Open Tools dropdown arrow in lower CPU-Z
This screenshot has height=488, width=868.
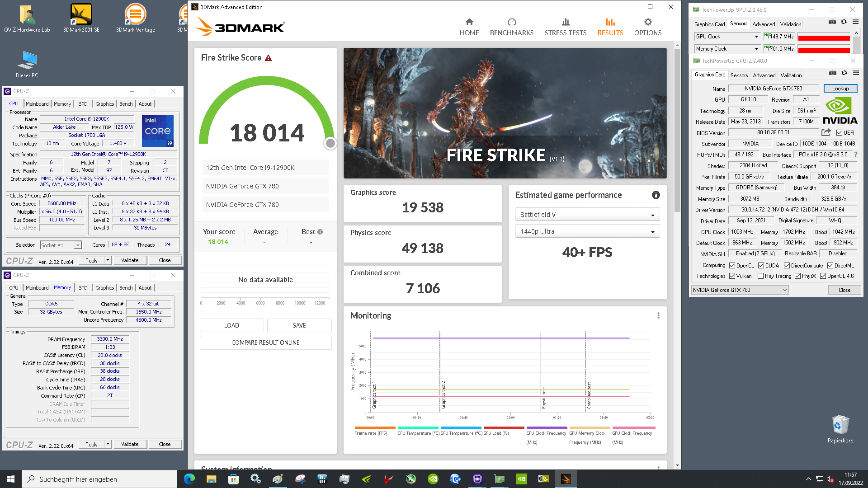[108, 444]
